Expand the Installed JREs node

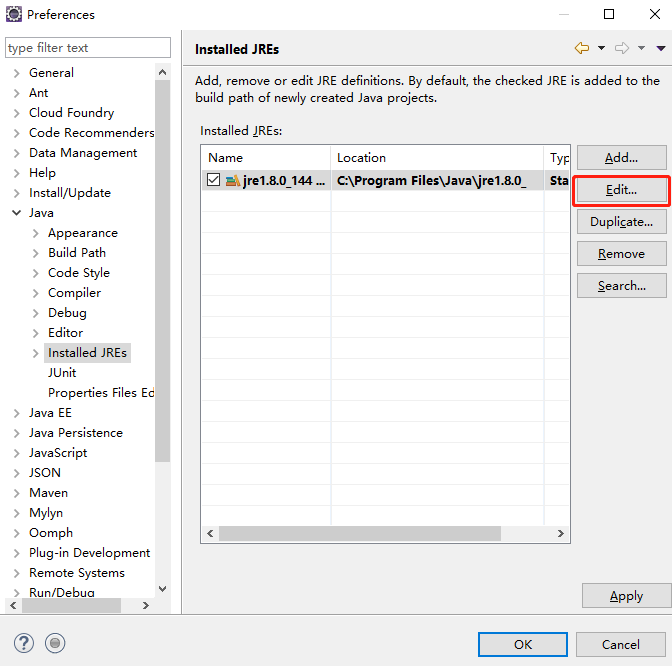tap(36, 354)
